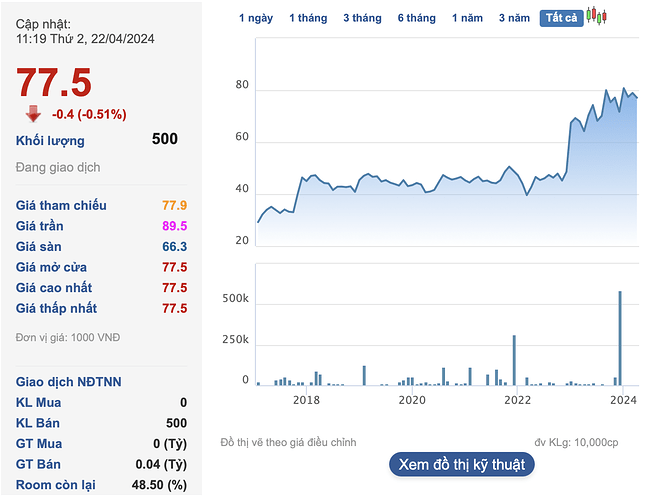Show the 3 tháng chart range
Screen dimensions: 647x500
tap(362, 18)
